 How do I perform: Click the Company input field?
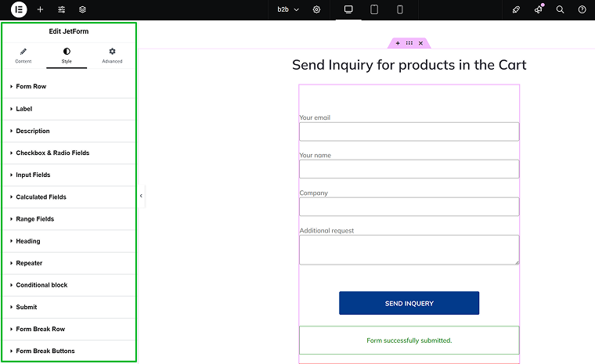pos(409,207)
